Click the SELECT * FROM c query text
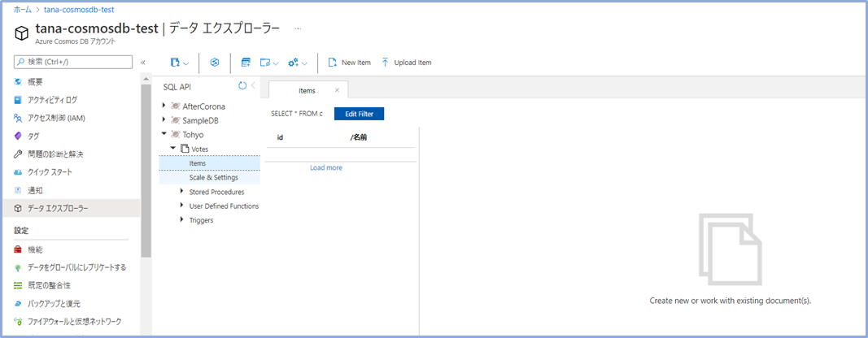 tap(297, 114)
